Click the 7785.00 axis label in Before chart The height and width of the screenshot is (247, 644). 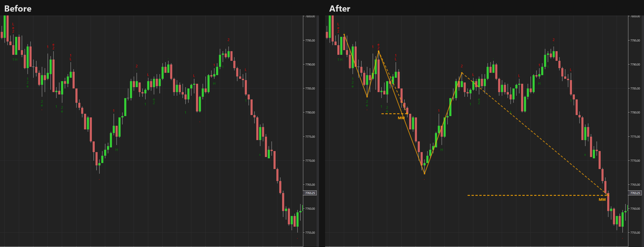coord(310,89)
